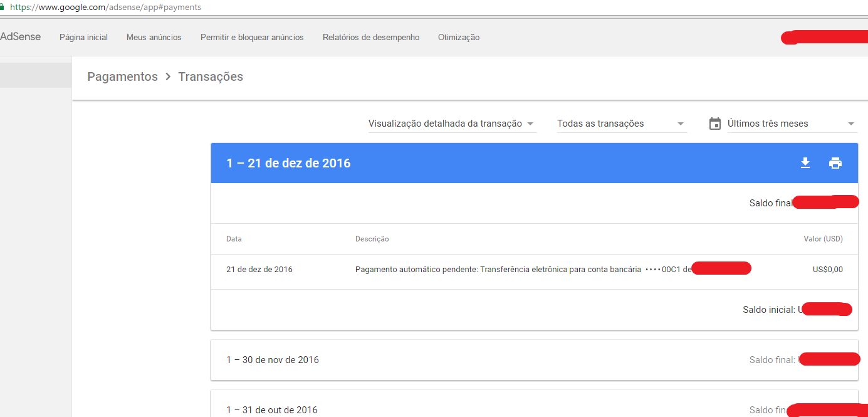Click the Saldo final label in November row

pyautogui.click(x=772, y=360)
